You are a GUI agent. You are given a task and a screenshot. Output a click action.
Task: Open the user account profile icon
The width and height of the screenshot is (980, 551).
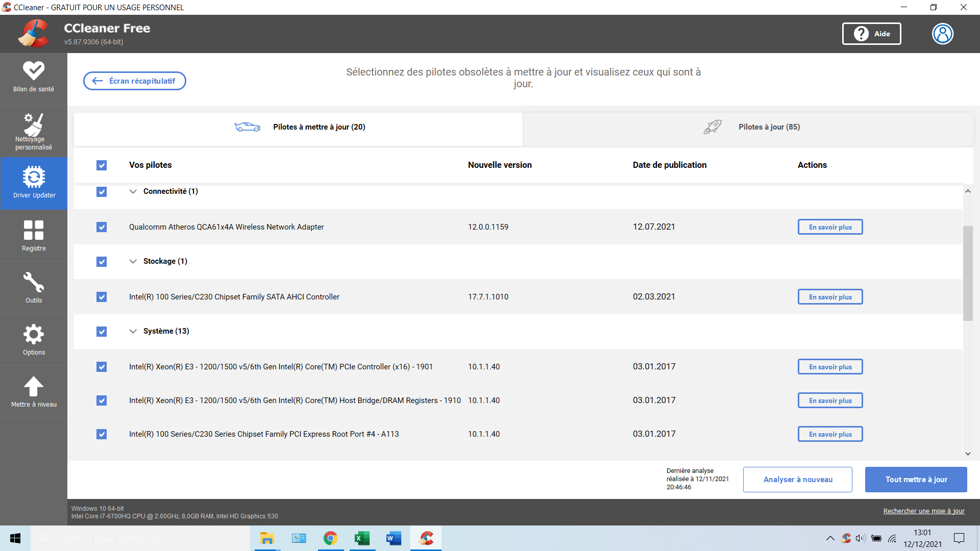(943, 34)
